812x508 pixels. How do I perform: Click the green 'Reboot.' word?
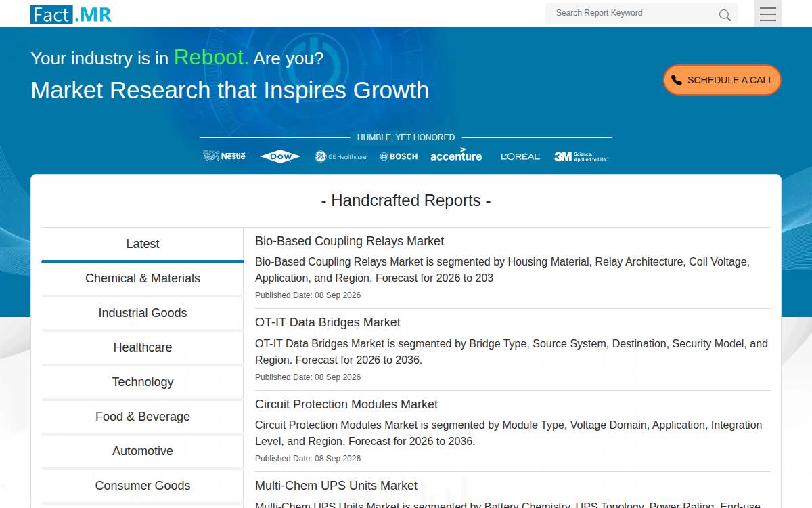click(x=211, y=58)
